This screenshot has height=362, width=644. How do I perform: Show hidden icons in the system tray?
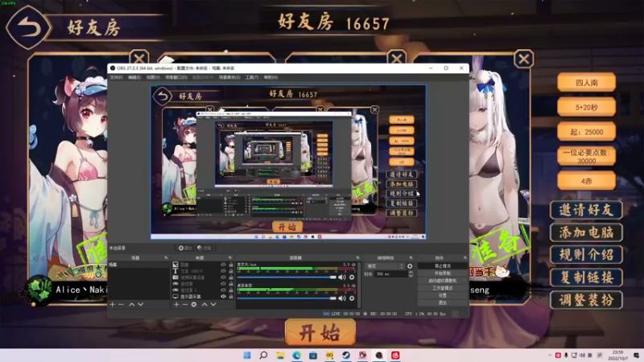click(x=550, y=355)
